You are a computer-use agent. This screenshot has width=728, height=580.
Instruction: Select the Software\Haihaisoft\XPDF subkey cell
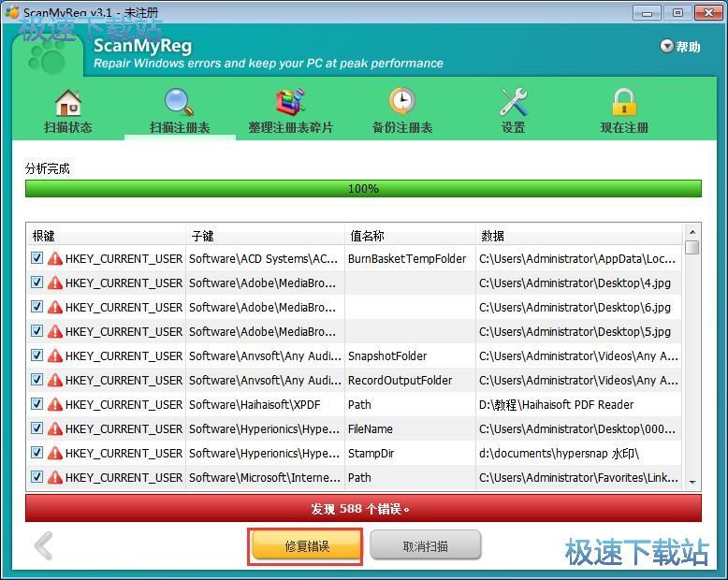[265, 405]
